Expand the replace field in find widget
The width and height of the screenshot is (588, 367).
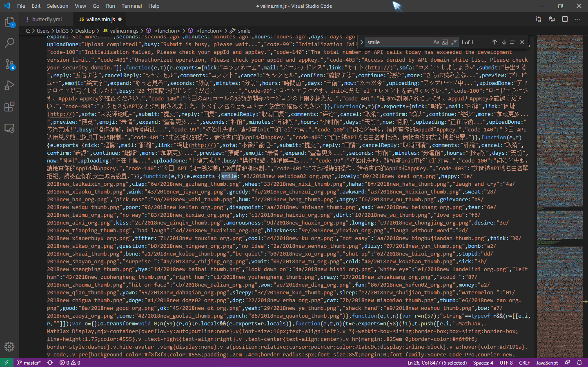pyautogui.click(x=361, y=42)
